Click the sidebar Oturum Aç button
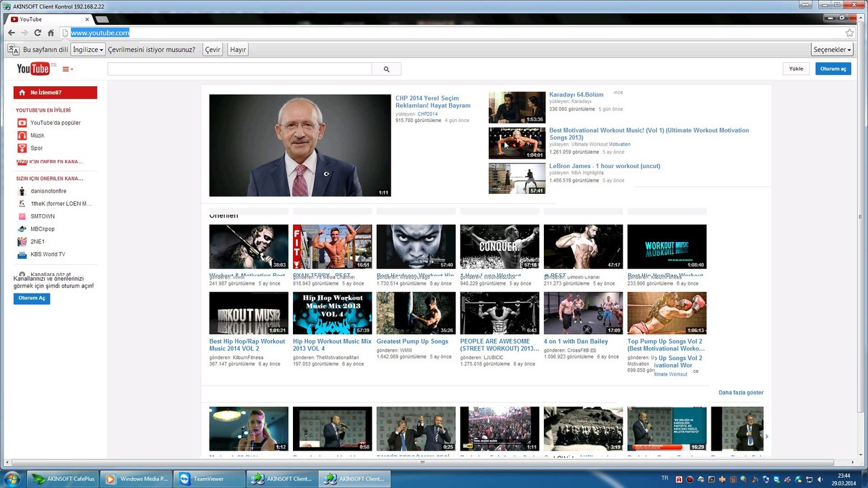This screenshot has width=868, height=488. click(32, 298)
